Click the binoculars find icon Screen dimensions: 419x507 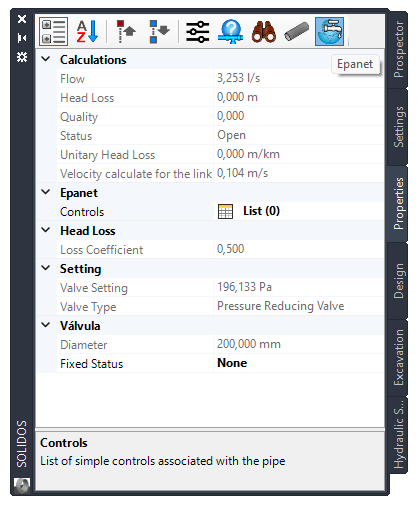[264, 32]
